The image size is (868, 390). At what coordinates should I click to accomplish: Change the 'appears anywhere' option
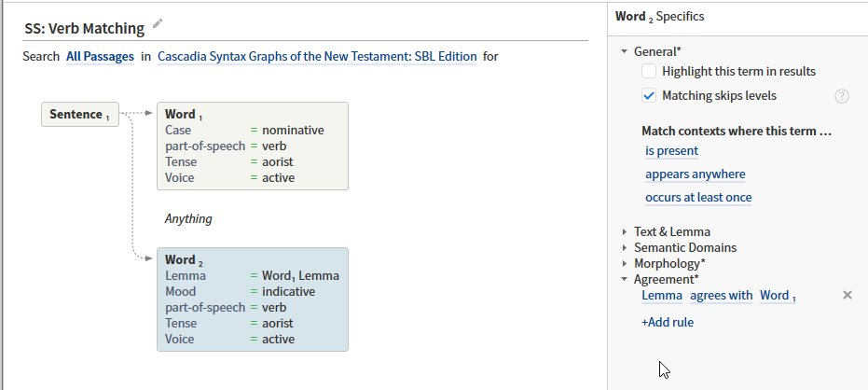tap(696, 174)
